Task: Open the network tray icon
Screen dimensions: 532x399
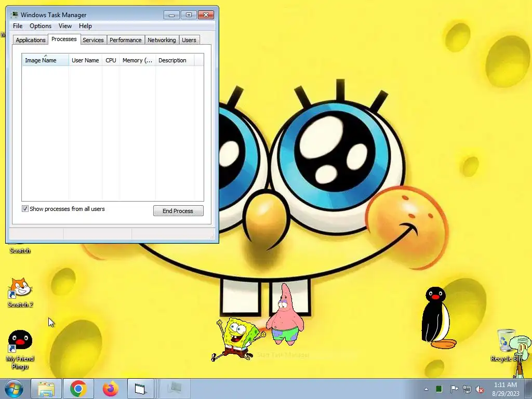Action: (x=467, y=389)
